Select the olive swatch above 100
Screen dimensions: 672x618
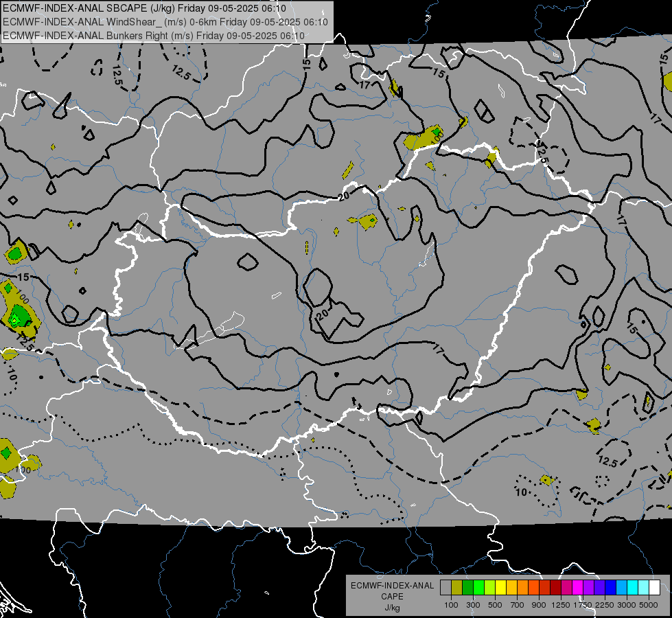click(x=457, y=588)
